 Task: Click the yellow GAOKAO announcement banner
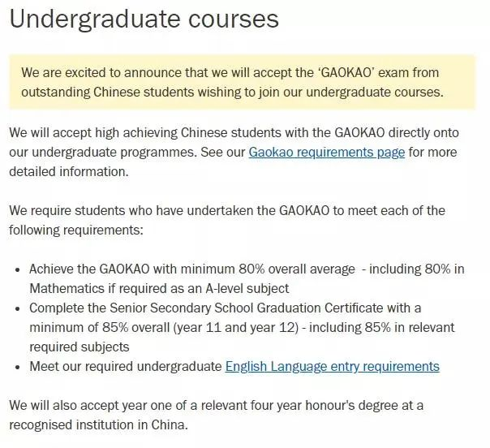click(x=242, y=82)
